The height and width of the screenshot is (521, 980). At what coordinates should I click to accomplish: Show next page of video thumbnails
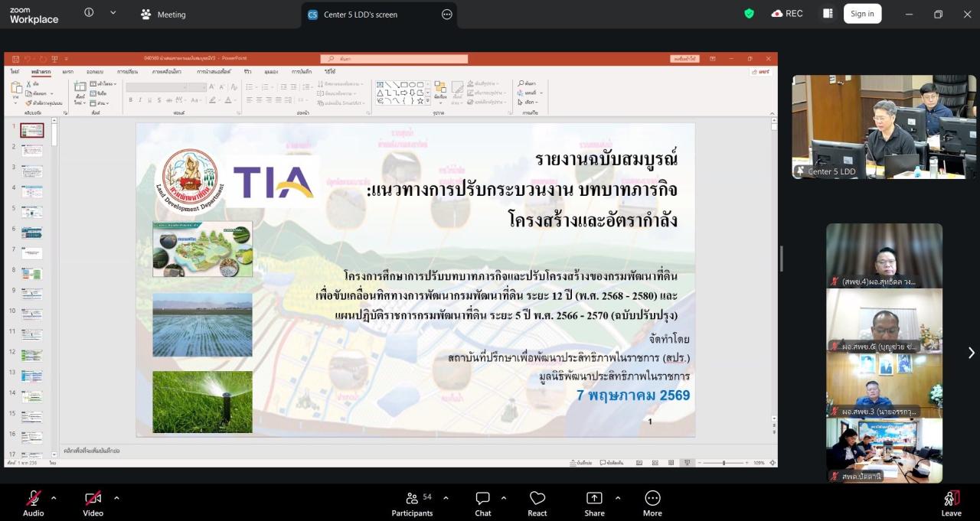[971, 353]
